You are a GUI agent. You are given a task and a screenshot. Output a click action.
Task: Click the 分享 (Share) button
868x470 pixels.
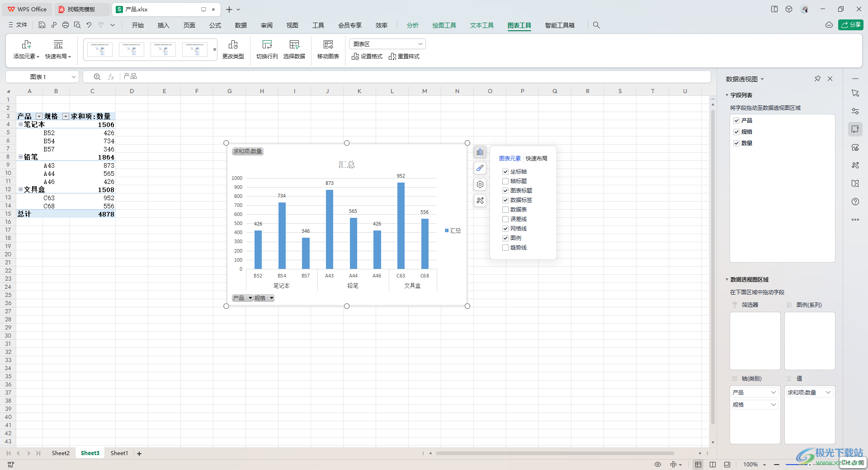pyautogui.click(x=851, y=25)
